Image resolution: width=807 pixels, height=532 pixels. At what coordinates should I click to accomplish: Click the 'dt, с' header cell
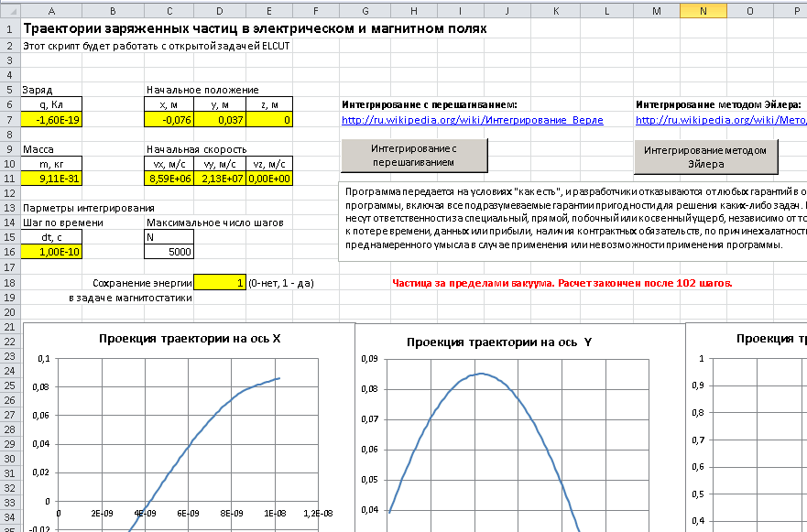(51, 236)
